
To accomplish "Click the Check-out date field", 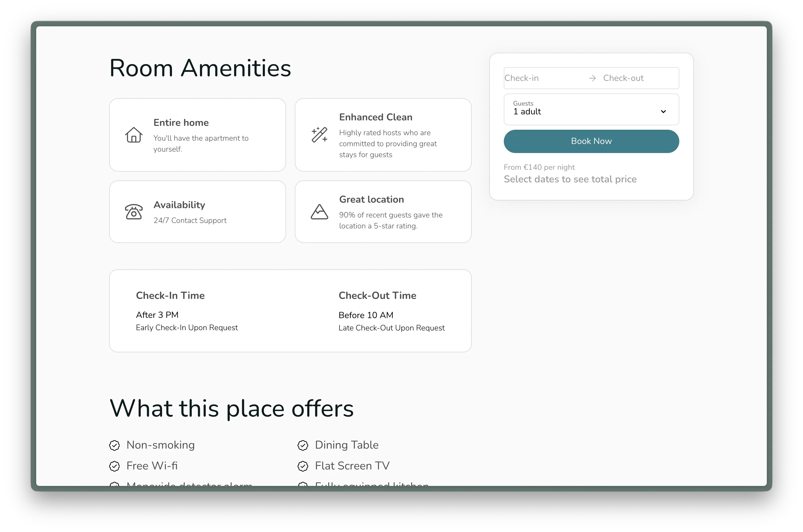I will [x=634, y=78].
